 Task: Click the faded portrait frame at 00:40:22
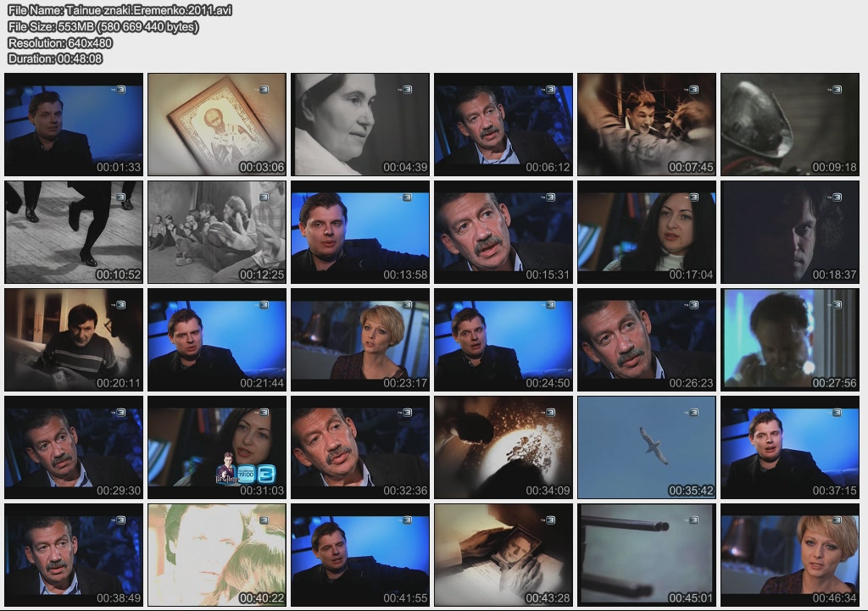pyautogui.click(x=217, y=554)
